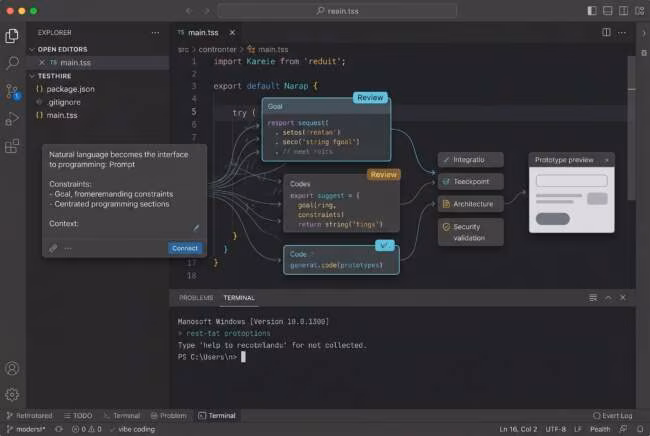This screenshot has height=436, width=650.
Task: Open the Manage gear icon
Action: pos(12,394)
